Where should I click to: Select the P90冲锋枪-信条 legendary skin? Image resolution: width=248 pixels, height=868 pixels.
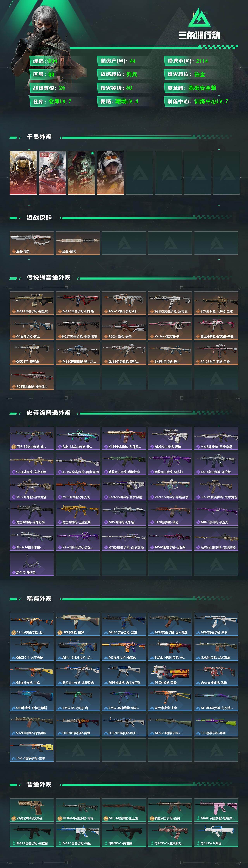point(124,328)
